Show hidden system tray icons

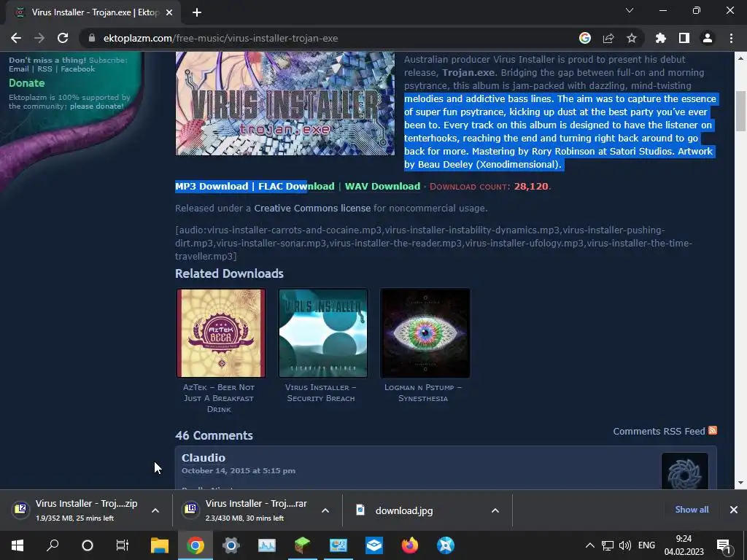tap(589, 545)
